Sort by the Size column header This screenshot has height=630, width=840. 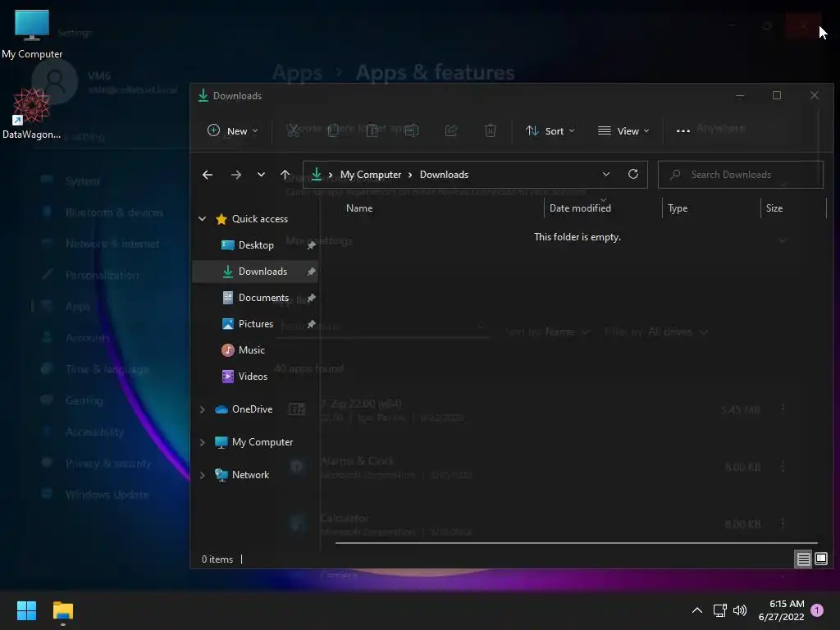[x=774, y=208]
